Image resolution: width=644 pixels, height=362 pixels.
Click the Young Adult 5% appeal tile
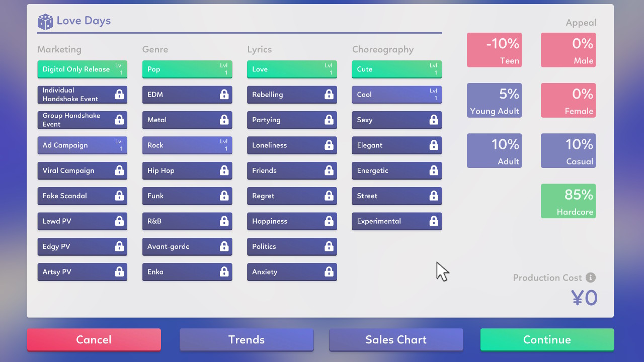495,100
